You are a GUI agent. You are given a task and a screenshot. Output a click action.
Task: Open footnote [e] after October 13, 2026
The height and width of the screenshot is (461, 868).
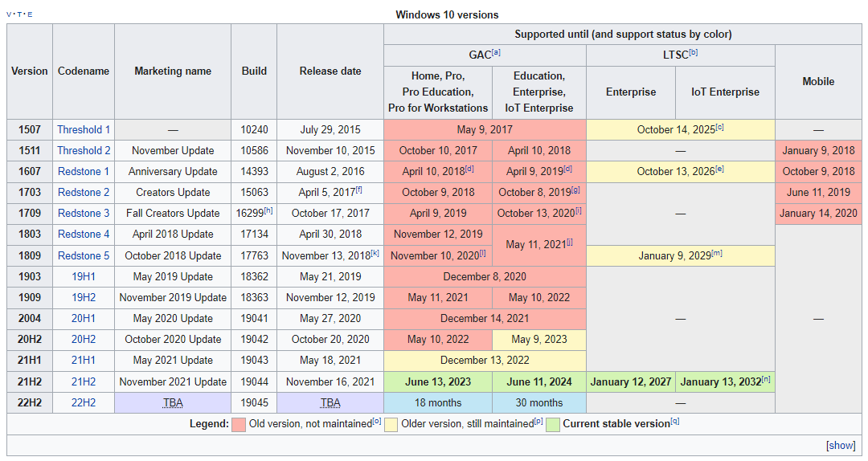click(719, 169)
